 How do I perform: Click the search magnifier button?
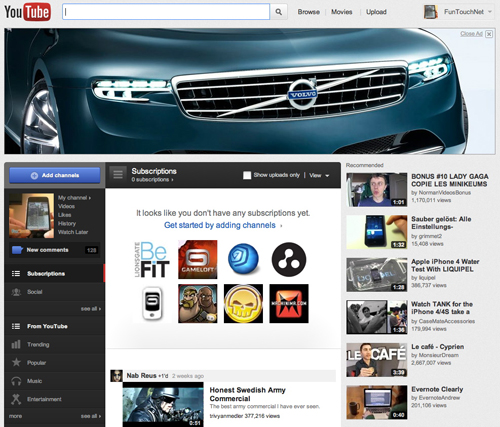[x=278, y=12]
